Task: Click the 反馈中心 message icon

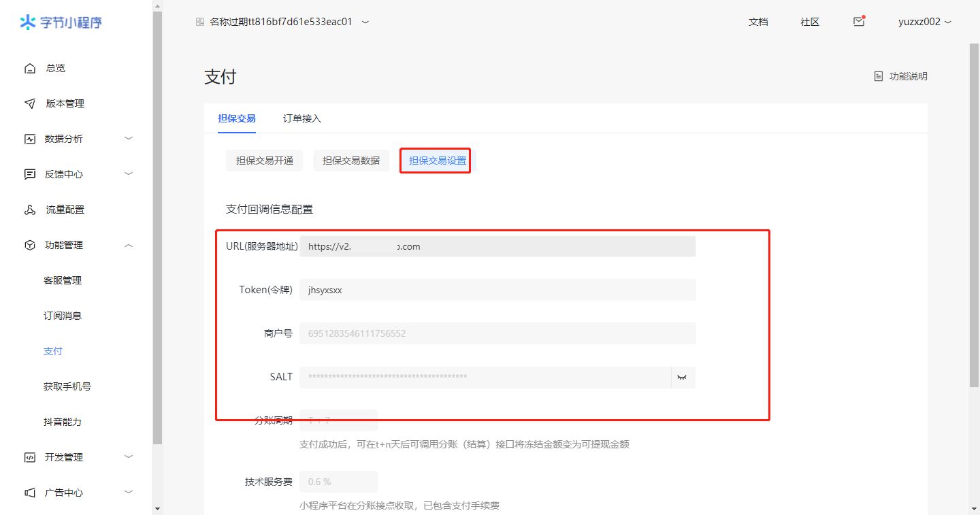Action: tap(30, 174)
